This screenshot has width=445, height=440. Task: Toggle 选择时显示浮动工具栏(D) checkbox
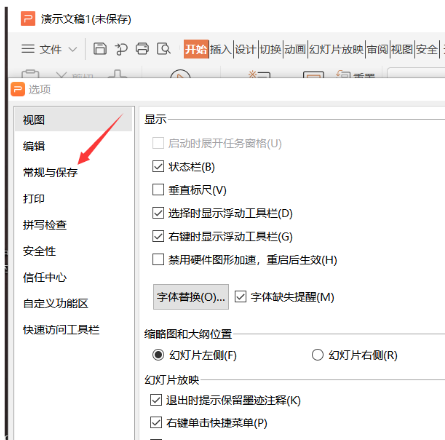tap(158, 213)
